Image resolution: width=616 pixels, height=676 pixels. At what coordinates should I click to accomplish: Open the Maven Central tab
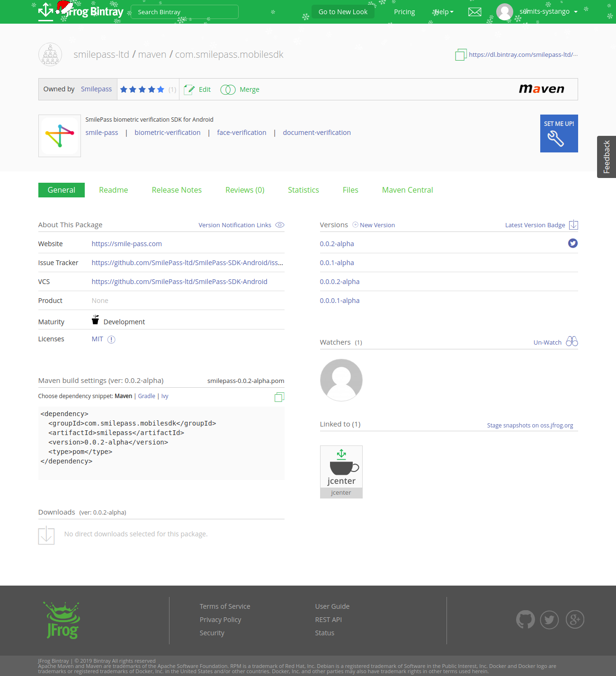tap(408, 190)
